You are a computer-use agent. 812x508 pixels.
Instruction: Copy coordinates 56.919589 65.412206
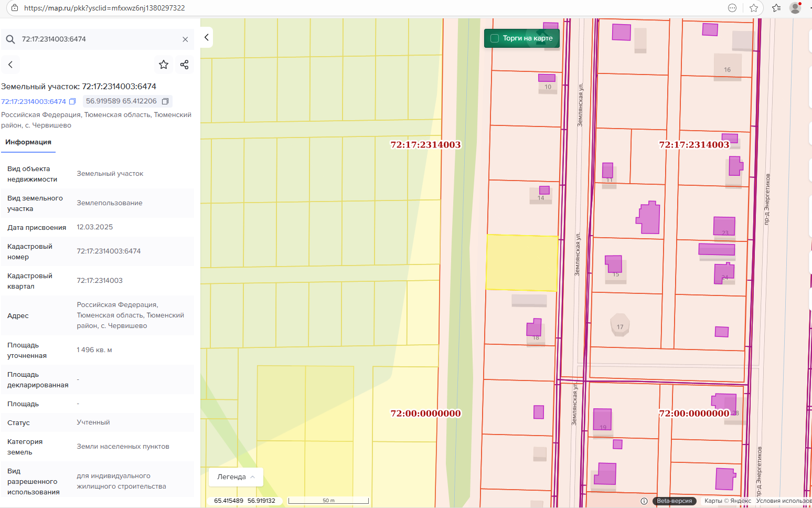(x=165, y=101)
